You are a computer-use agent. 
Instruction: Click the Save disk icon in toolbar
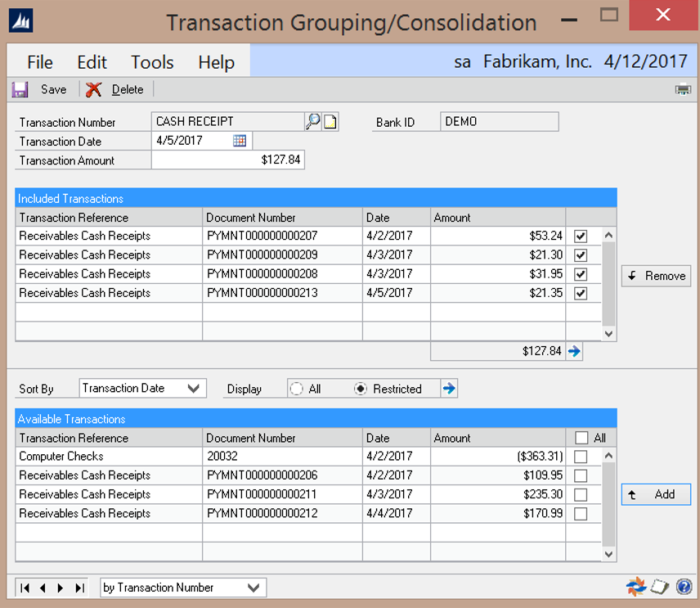[20, 89]
